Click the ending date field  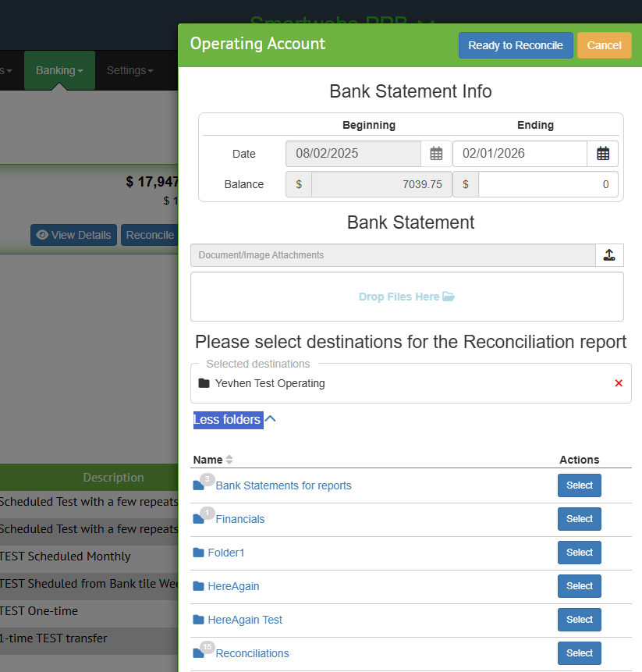pos(520,154)
